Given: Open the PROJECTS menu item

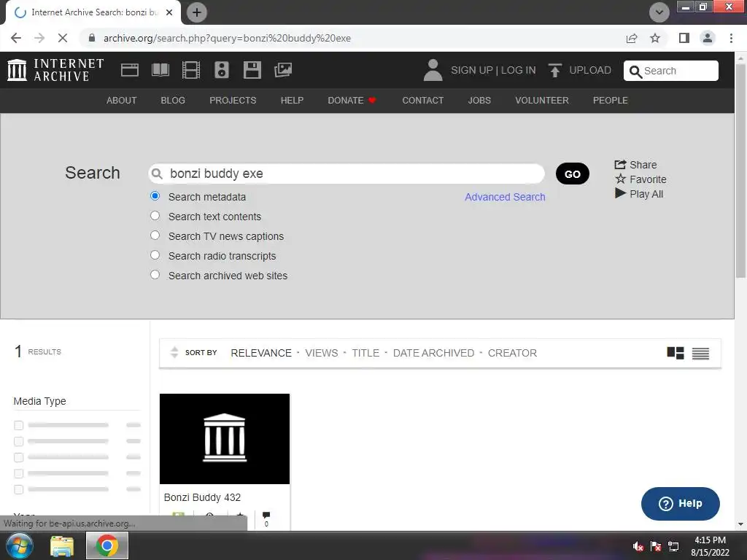Looking at the screenshot, I should [x=233, y=101].
